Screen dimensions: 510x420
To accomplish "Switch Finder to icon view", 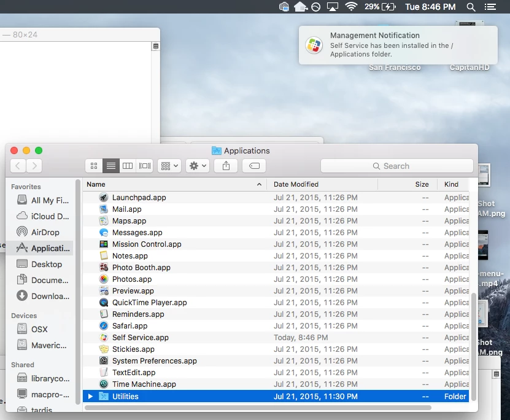I will point(94,166).
